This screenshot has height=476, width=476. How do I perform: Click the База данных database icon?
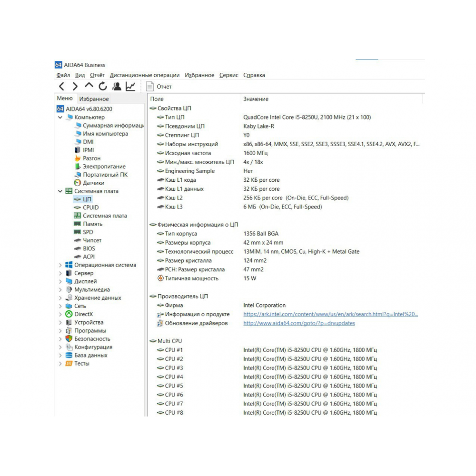69,355
